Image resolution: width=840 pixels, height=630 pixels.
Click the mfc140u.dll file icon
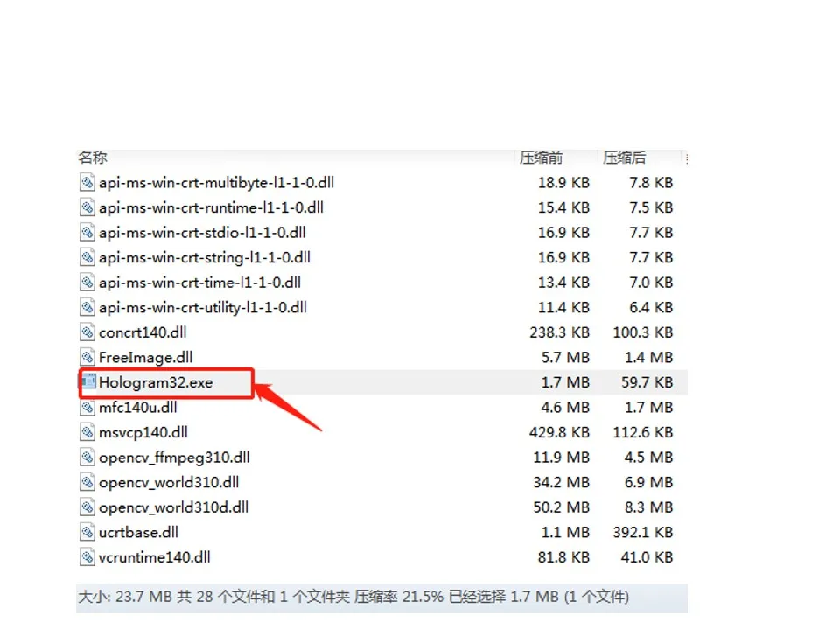(87, 407)
